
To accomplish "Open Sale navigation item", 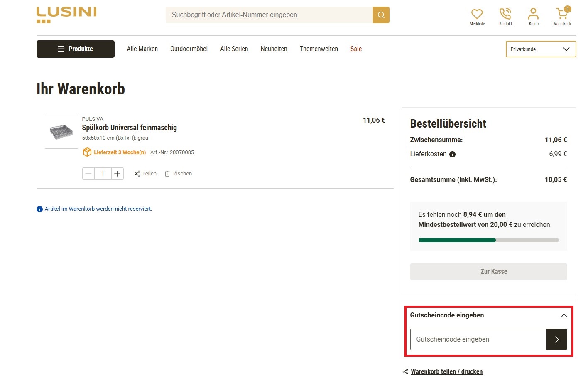I will 356,49.
